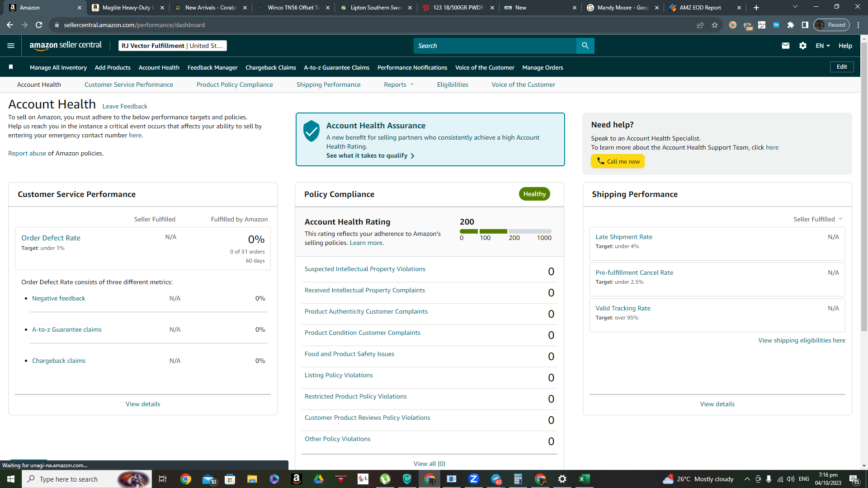Open the Amazon app in taskbar

(x=297, y=479)
